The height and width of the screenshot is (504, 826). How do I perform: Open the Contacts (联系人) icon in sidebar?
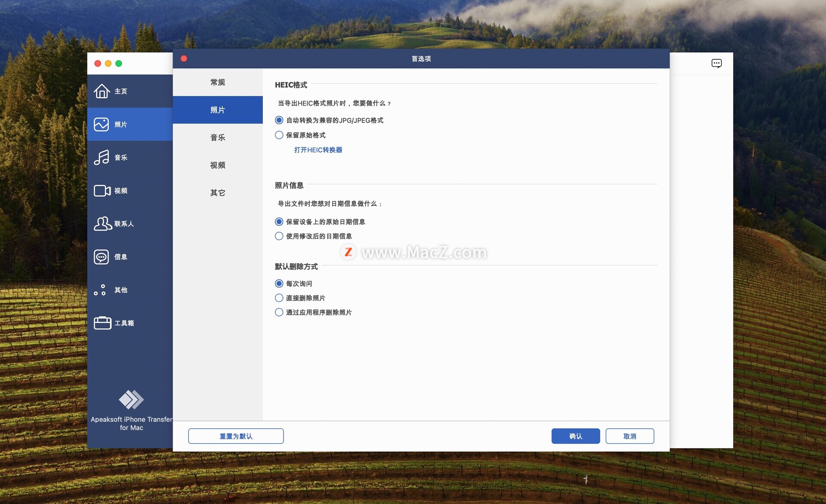tap(103, 224)
